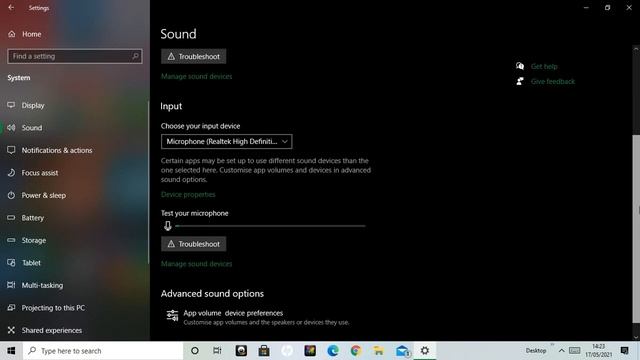The width and height of the screenshot is (640, 360).
Task: Open Battery settings in the sidebar
Action: (x=32, y=218)
